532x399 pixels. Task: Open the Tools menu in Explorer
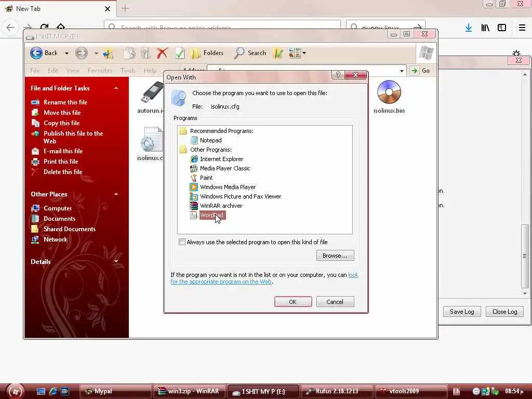[x=128, y=71]
